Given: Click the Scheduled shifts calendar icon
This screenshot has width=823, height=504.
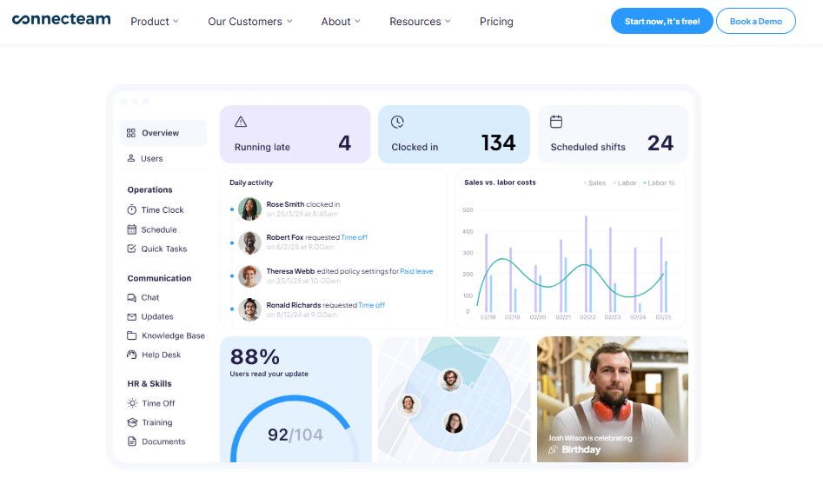Looking at the screenshot, I should click(x=556, y=122).
